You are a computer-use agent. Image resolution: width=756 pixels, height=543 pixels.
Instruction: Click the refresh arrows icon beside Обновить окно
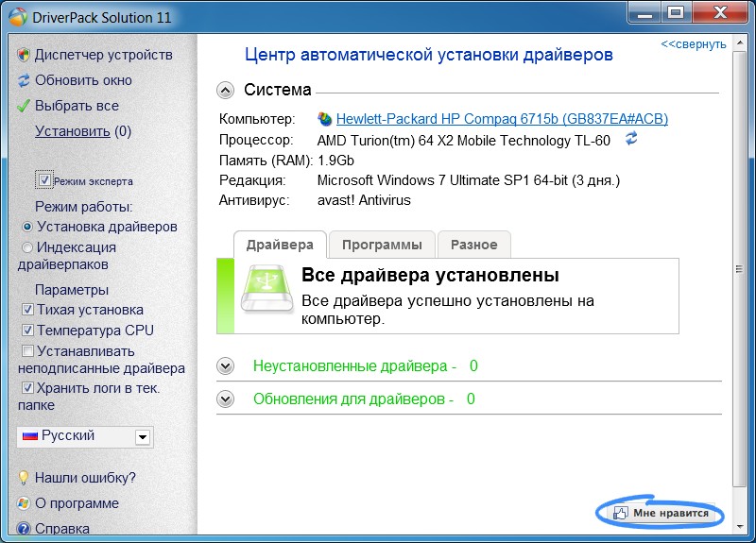tap(24, 80)
